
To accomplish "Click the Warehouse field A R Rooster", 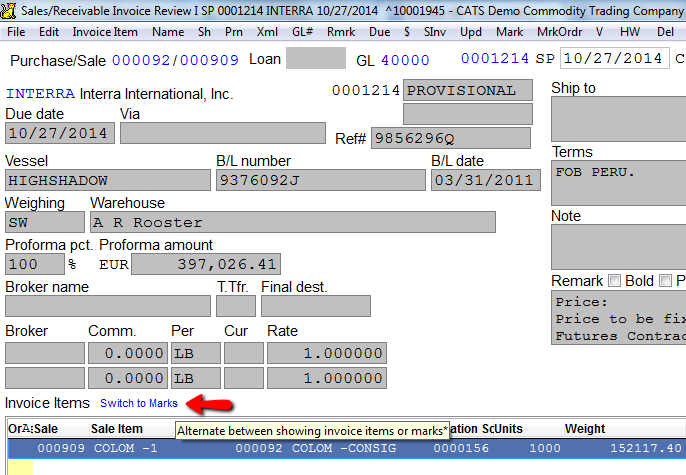I will point(293,222).
